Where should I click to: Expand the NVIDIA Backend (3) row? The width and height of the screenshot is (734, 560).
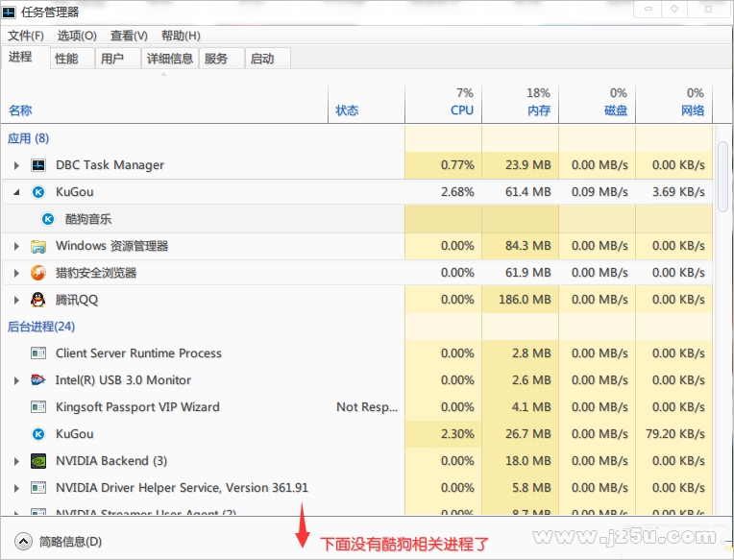pos(16,461)
